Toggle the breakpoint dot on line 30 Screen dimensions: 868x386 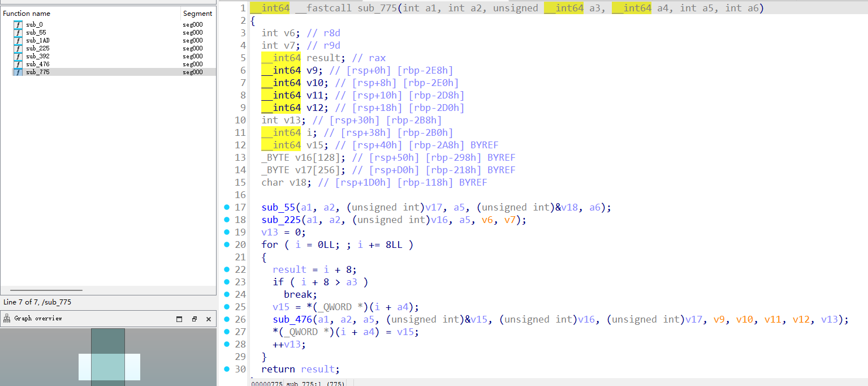coord(227,368)
